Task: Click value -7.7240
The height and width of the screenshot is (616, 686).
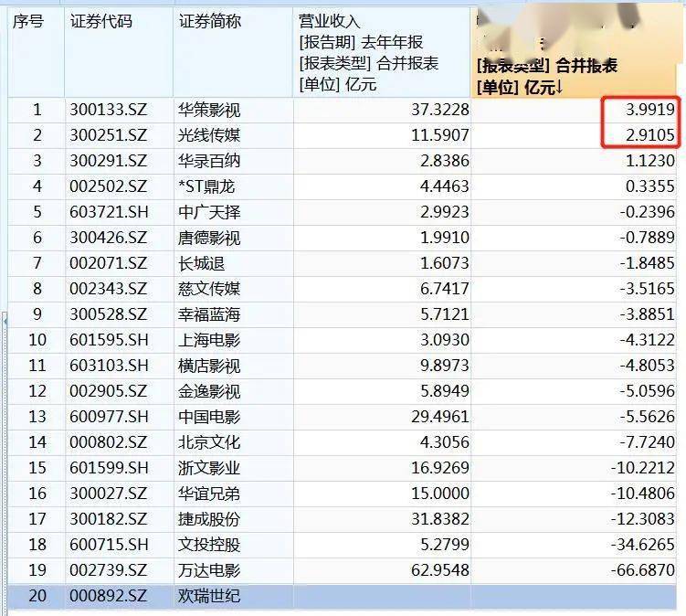Action: [x=647, y=442]
